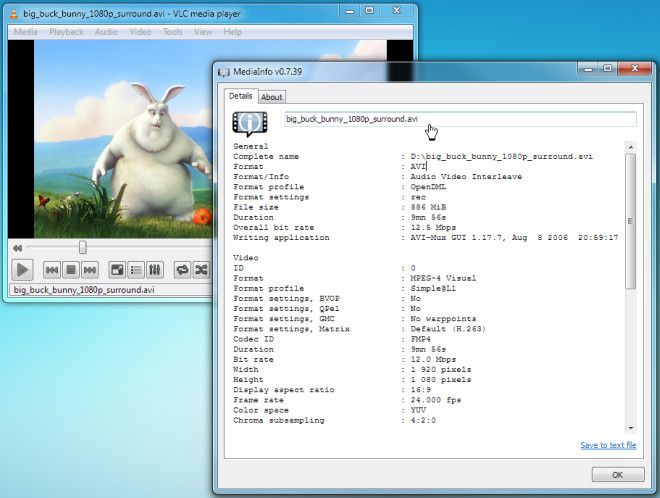Click the 'Overall bit rate' Mbps value
Viewport: 660px width, 498px height.
pyautogui.click(x=434, y=227)
